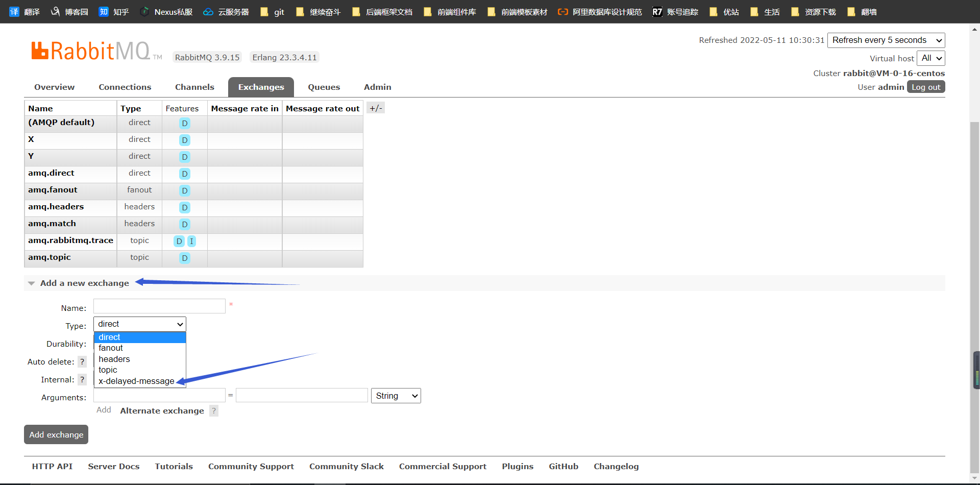Viewport: 980px width, 485px height.
Task: Open the 博客园 bookmark
Action: pos(69,12)
